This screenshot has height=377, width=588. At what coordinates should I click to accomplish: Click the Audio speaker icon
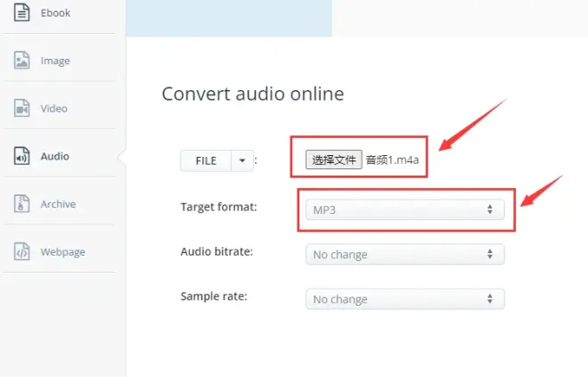click(22, 156)
